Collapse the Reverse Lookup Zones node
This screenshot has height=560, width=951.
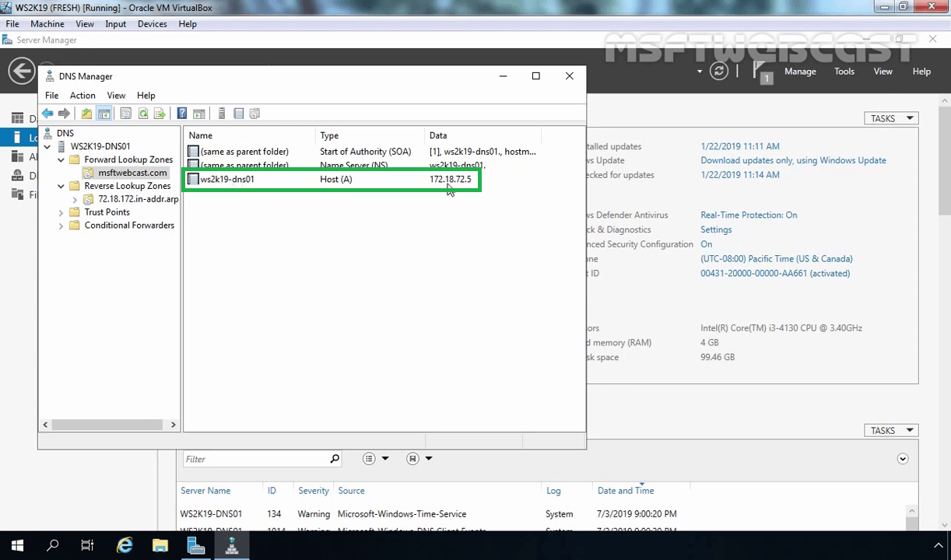[61, 186]
